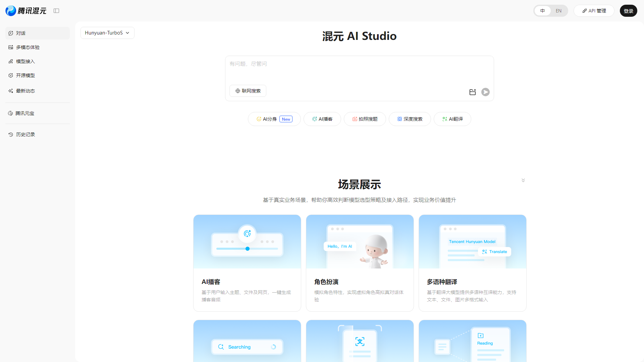Attach a file via the folder icon
The height and width of the screenshot is (362, 644).
(472, 92)
